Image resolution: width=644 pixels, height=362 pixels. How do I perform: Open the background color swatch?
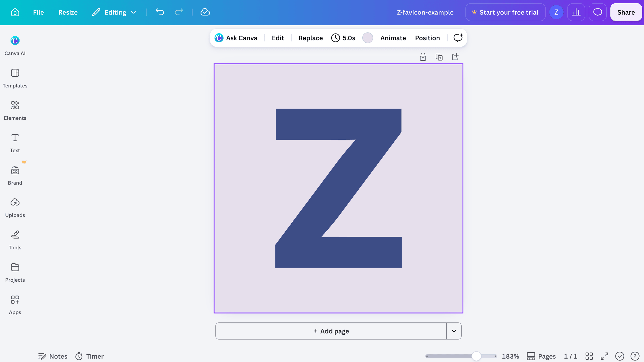pos(368,38)
